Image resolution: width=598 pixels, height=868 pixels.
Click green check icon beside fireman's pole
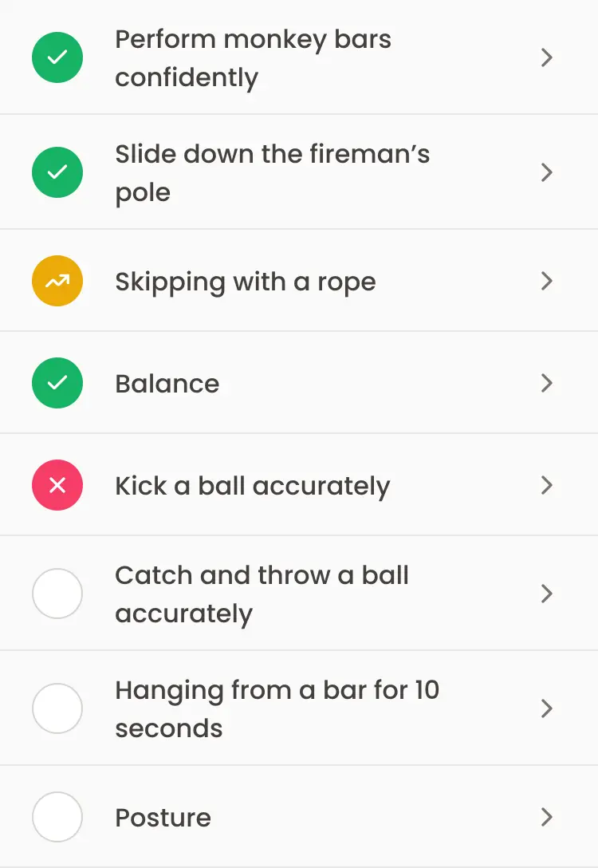pos(57,172)
